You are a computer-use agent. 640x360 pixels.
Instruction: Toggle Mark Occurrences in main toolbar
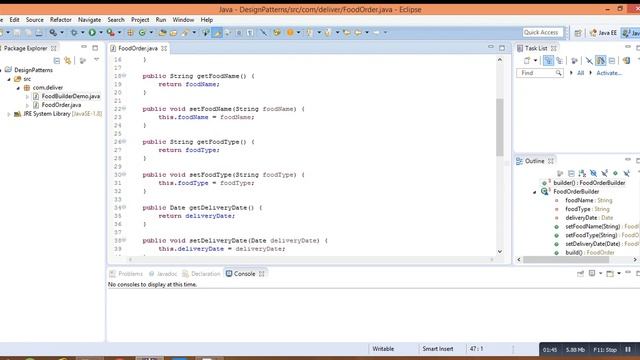(217, 32)
